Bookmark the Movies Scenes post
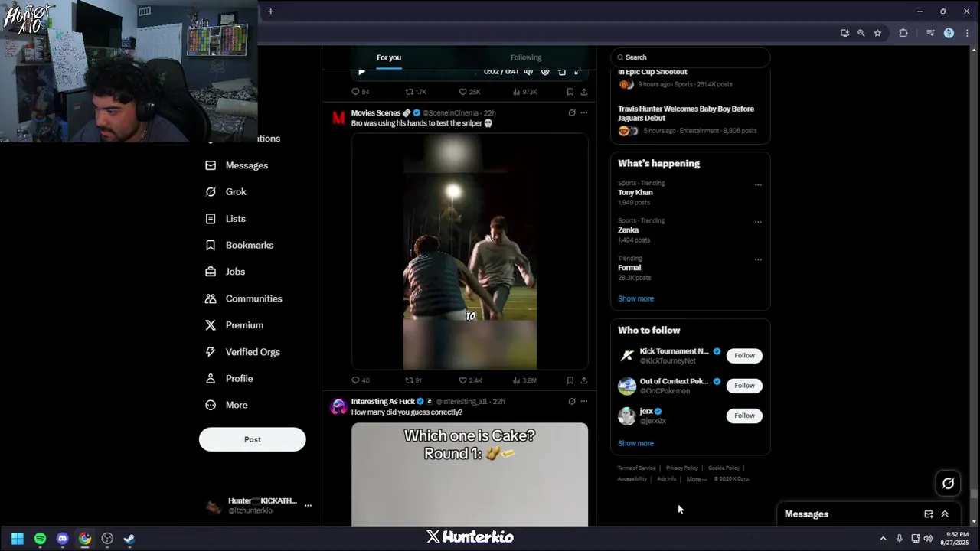This screenshot has height=551, width=980. (570, 380)
